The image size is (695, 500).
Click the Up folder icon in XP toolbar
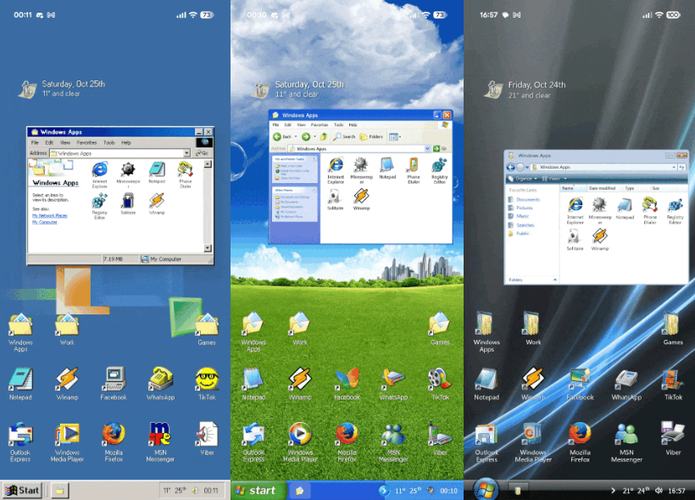click(x=324, y=136)
